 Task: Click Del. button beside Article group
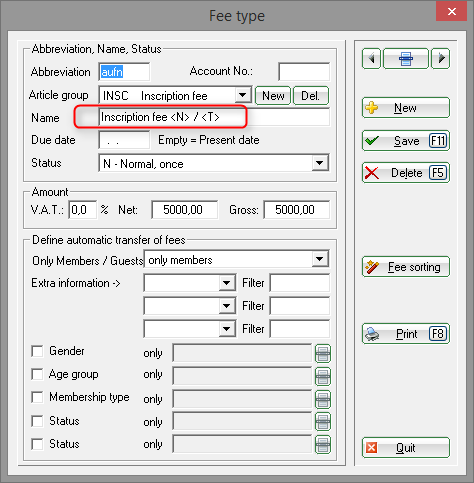tap(311, 96)
